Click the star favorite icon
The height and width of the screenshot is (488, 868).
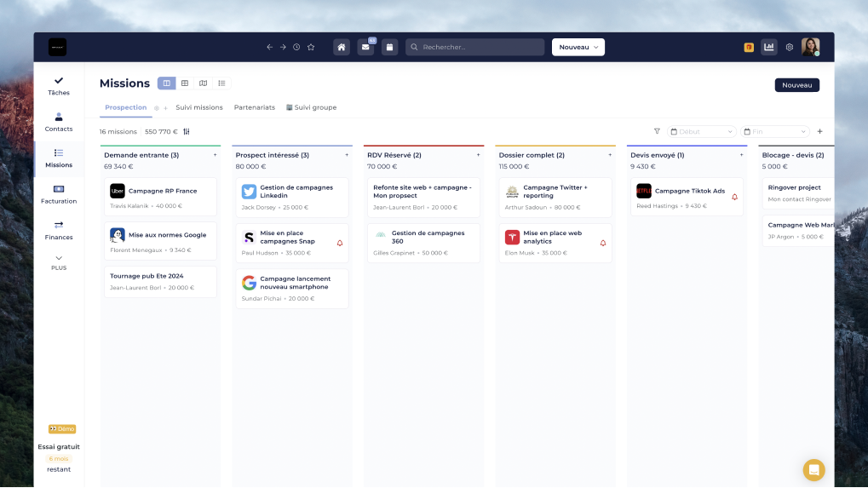311,47
